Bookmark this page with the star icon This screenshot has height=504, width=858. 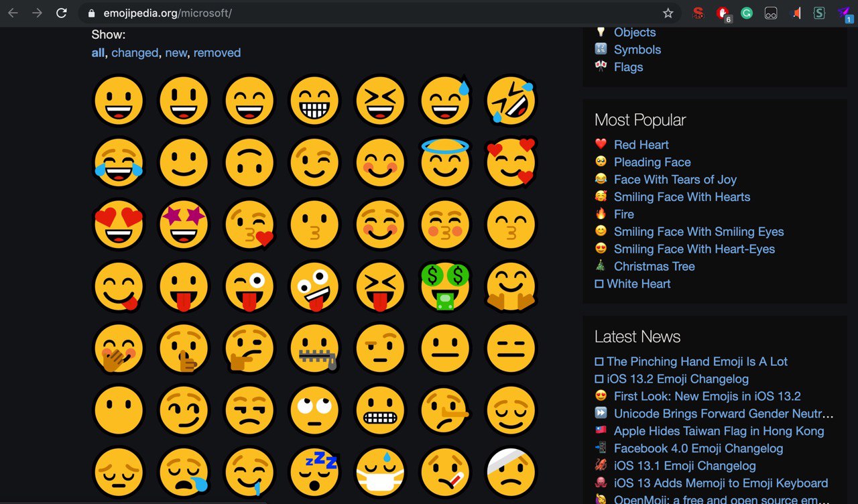pyautogui.click(x=668, y=13)
